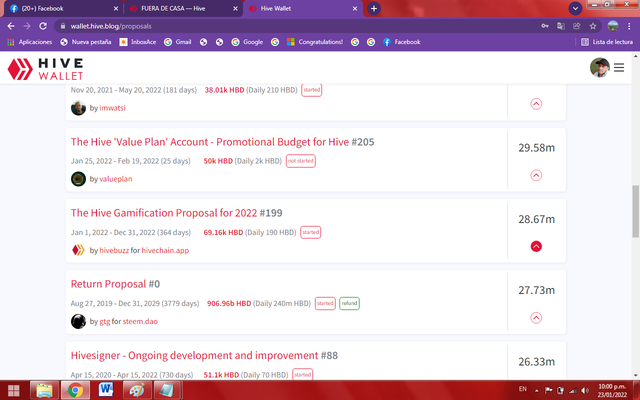Close the Hive Wallet tab
This screenshot has width=640, height=400.
click(x=355, y=9)
